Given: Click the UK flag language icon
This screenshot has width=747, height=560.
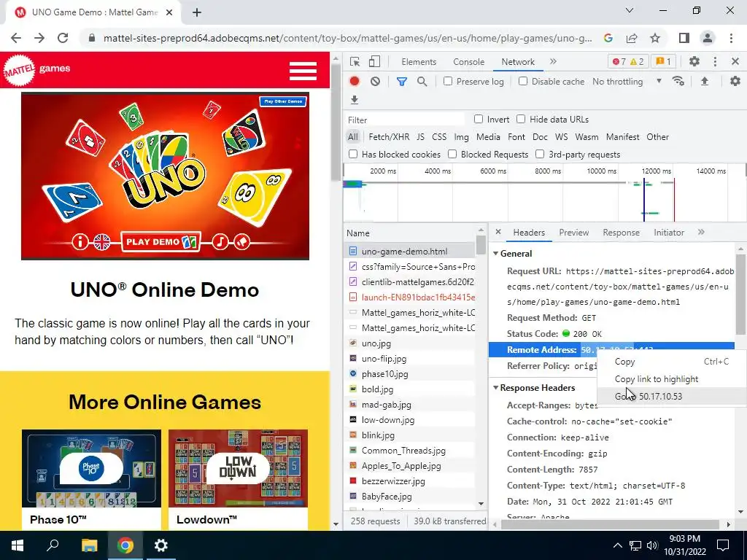Looking at the screenshot, I should (101, 242).
